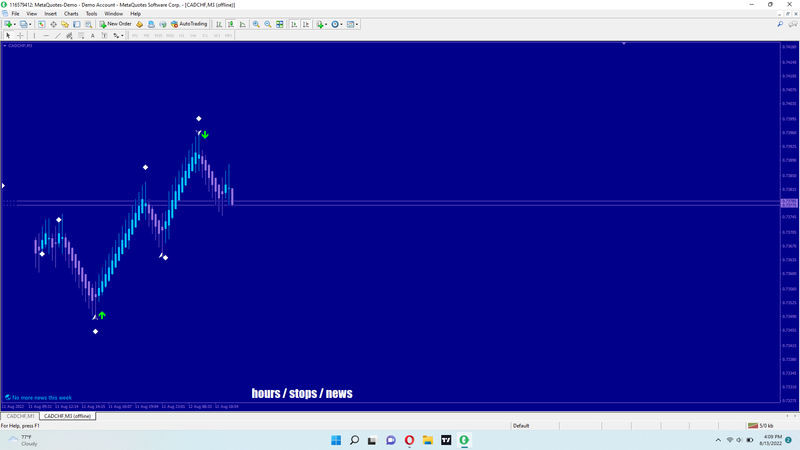The width and height of the screenshot is (800, 450).
Task: Select the crosshair tool
Action: pos(20,35)
